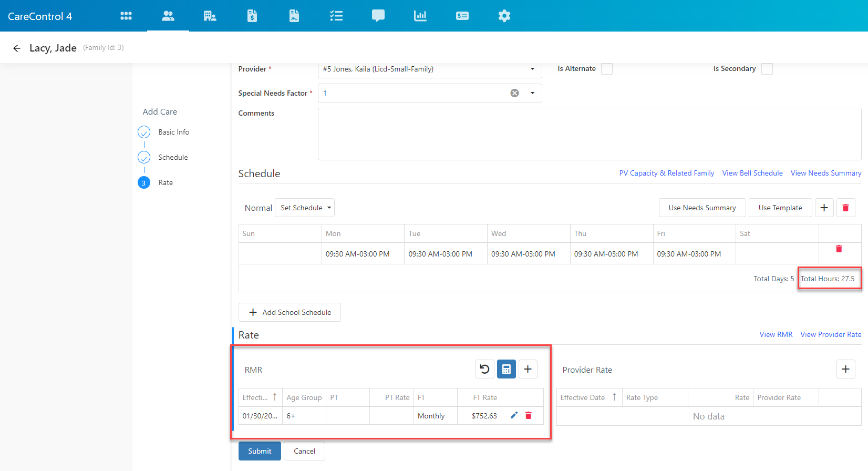The width and height of the screenshot is (868, 471).
Task: Delete the 6+ Monthly RMR row
Action: (529, 415)
